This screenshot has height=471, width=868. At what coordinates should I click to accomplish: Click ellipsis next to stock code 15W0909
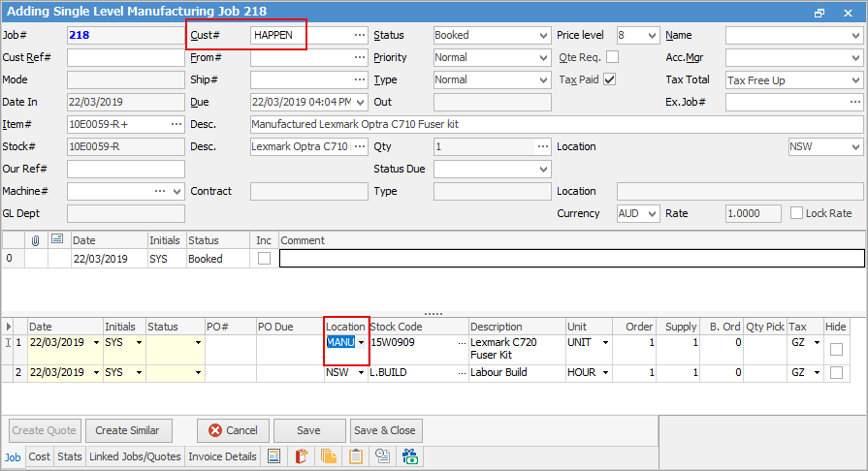coord(463,343)
